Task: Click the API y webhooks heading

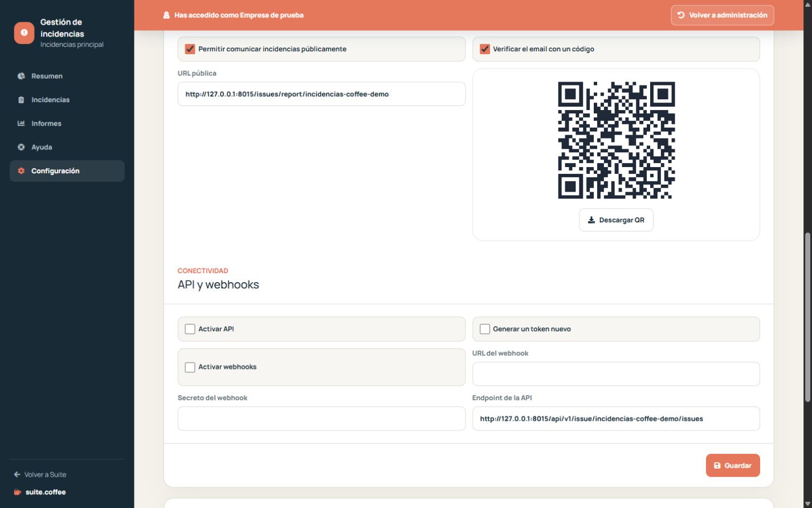Action: (218, 285)
